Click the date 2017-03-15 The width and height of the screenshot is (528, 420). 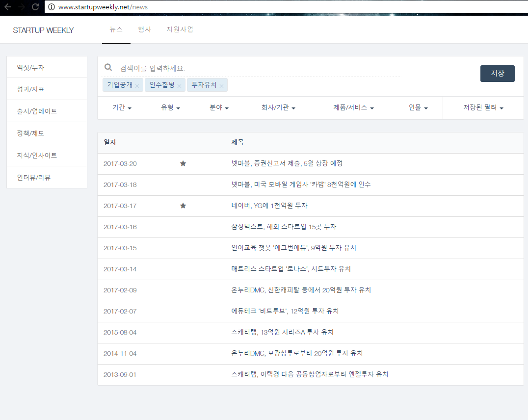click(120, 248)
